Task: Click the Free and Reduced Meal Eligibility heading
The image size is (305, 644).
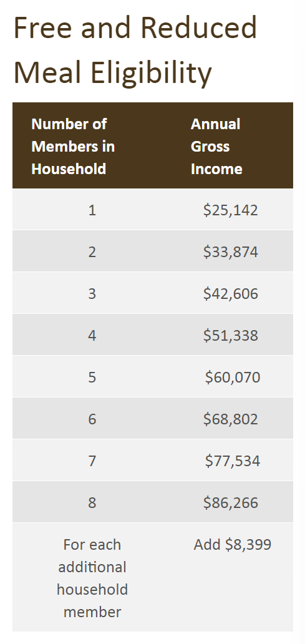Action: tap(135, 50)
